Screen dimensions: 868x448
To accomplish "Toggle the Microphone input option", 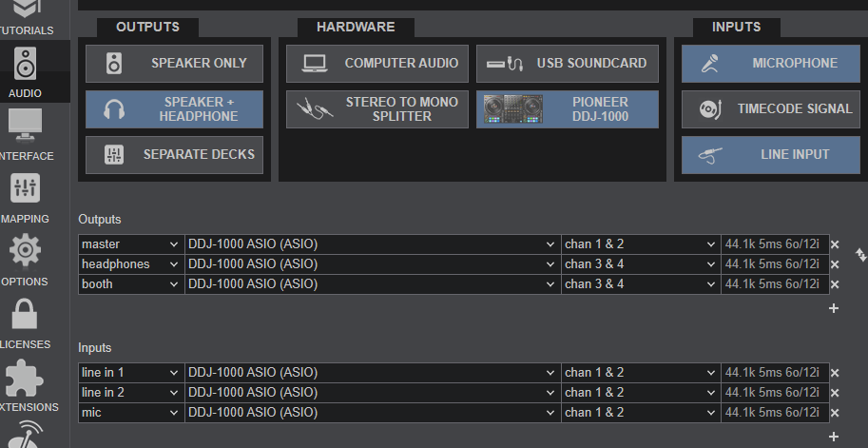I will 771,63.
